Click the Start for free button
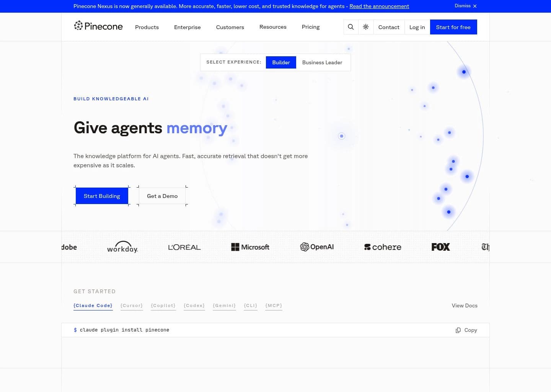 coord(453,27)
